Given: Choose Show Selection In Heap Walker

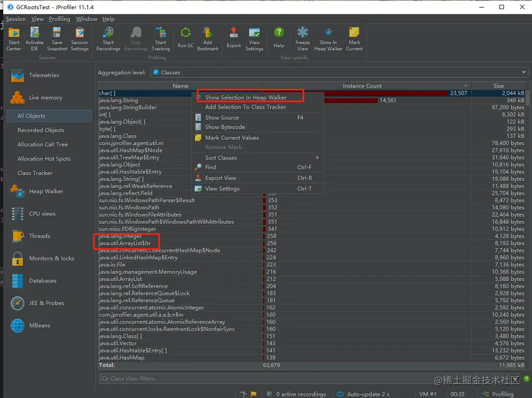Looking at the screenshot, I should click(x=258, y=97).
